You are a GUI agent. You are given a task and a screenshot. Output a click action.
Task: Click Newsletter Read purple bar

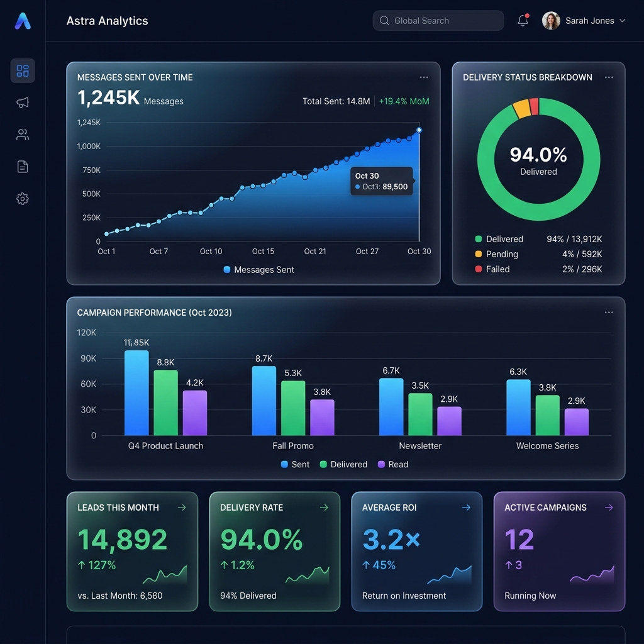(449, 421)
